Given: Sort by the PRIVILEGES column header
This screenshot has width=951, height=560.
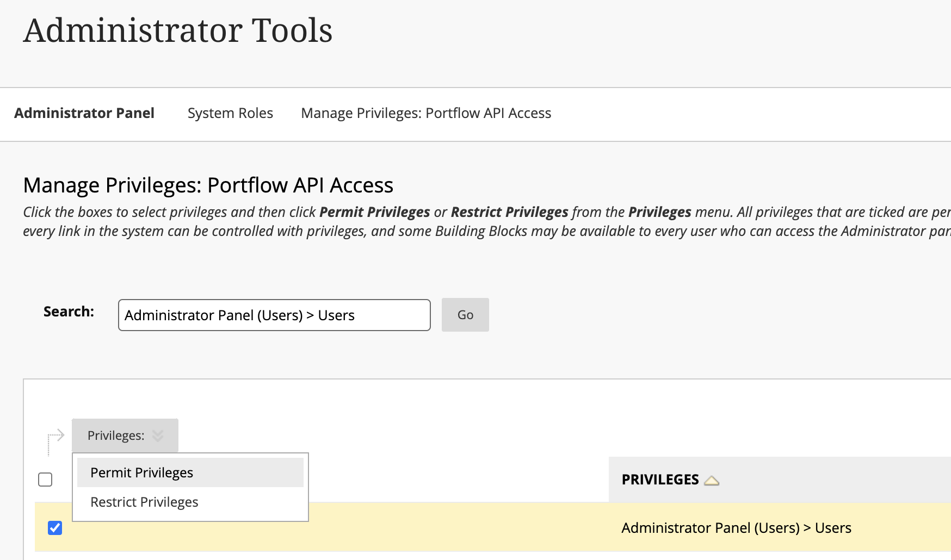Looking at the screenshot, I should coord(660,480).
